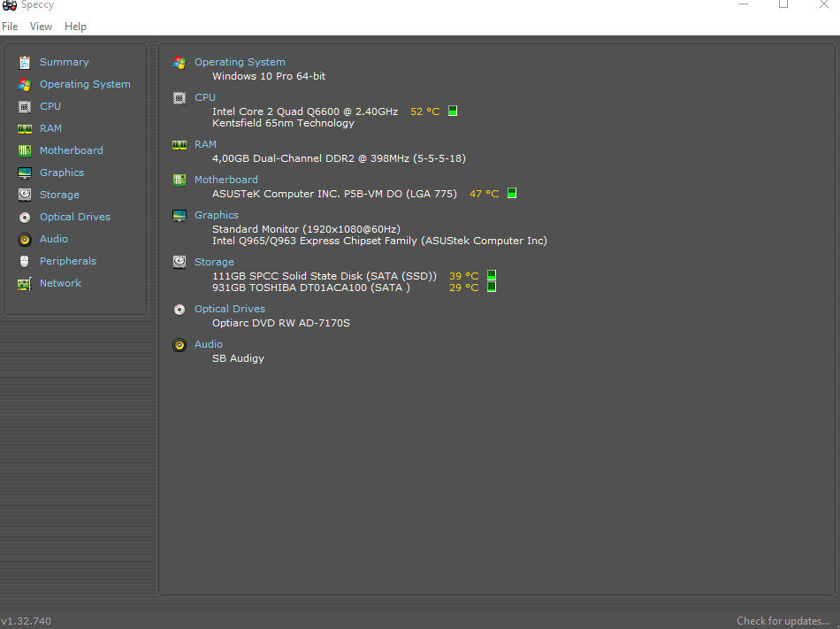Click the Storage drive icon in summary panel
The image size is (840, 629).
(x=179, y=262)
